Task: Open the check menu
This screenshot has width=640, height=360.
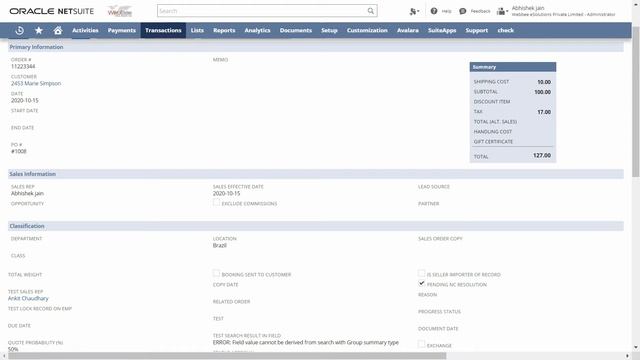Action: [506, 30]
